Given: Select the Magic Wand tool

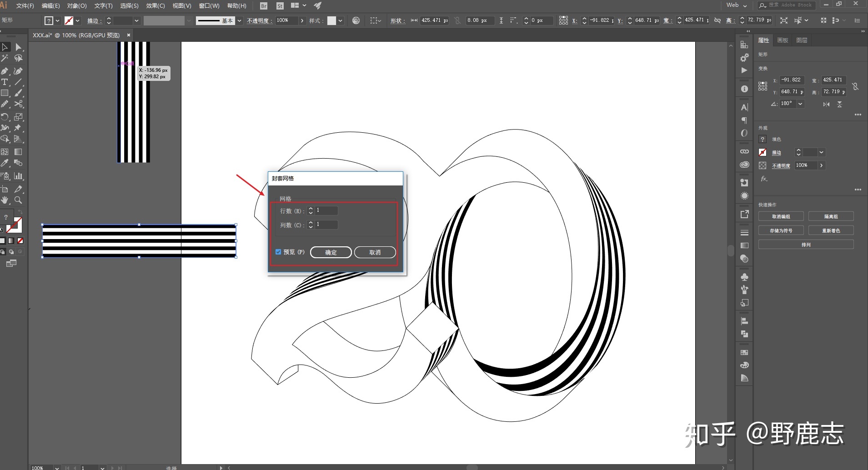Looking at the screenshot, I should pyautogui.click(x=5, y=58).
